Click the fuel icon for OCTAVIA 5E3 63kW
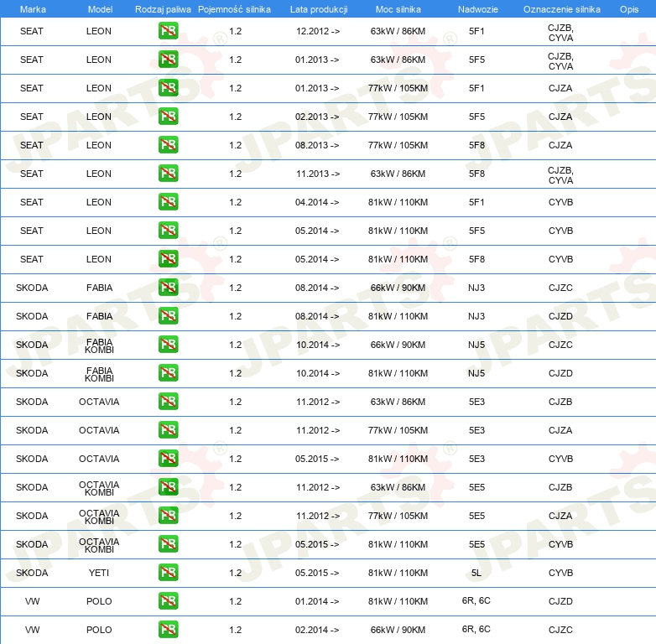This screenshot has width=656, height=644. 168,402
